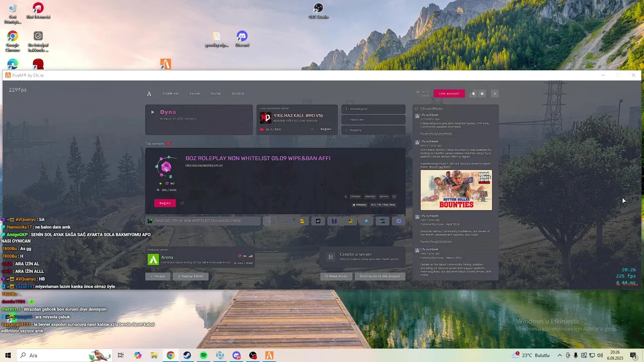Open the featured Arena server card
This screenshot has width=644, height=362.
click(200, 257)
